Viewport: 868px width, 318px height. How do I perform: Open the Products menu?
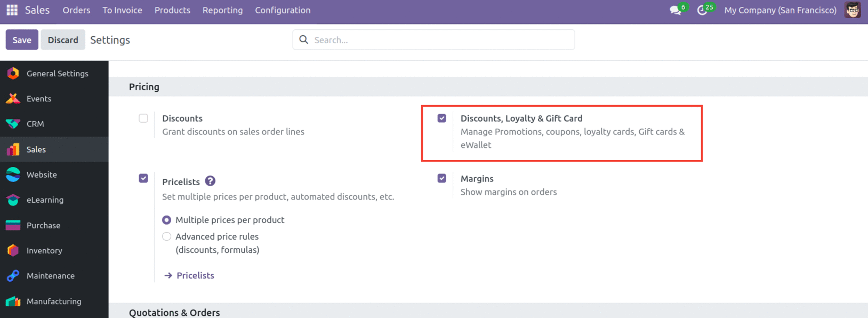point(172,10)
